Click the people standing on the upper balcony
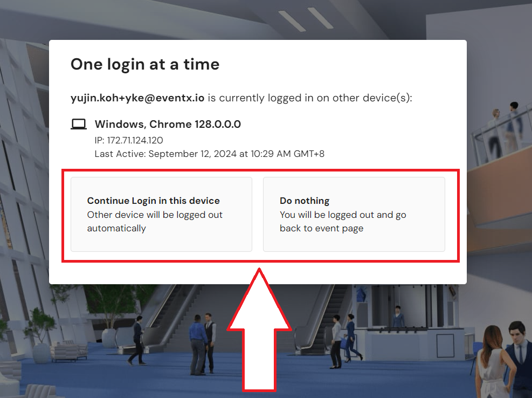This screenshot has height=398, width=532. (x=505, y=128)
